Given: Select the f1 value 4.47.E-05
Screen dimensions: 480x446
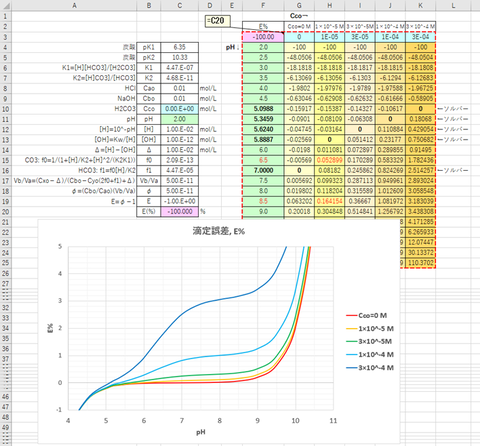Looking at the screenshot, I should pyautogui.click(x=179, y=170).
